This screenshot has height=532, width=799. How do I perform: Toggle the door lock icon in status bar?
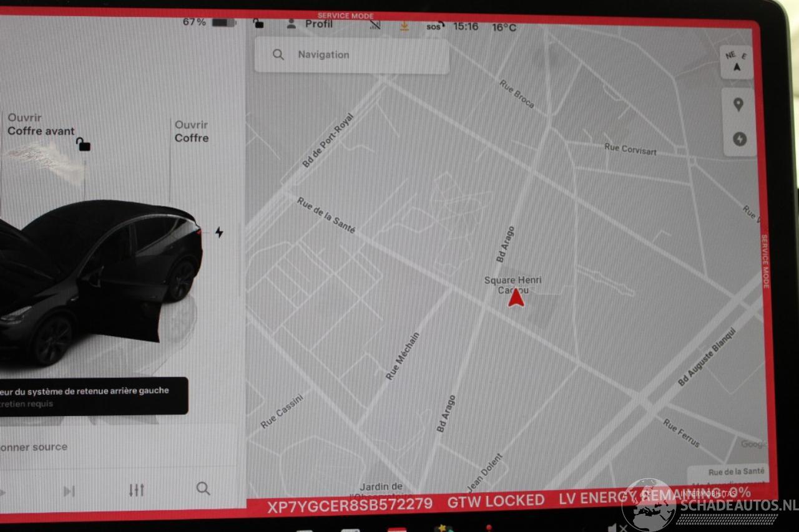point(258,24)
